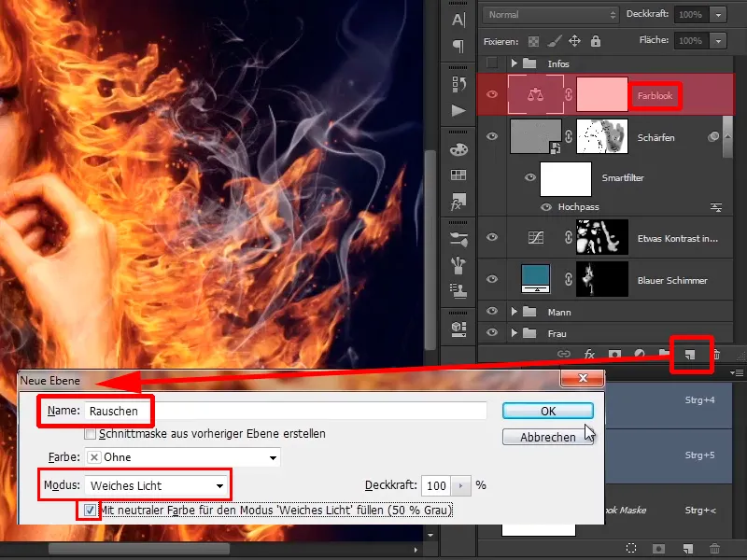Click OK in Neue Ebene dialog
Screen dimensions: 747x560
tap(548, 411)
